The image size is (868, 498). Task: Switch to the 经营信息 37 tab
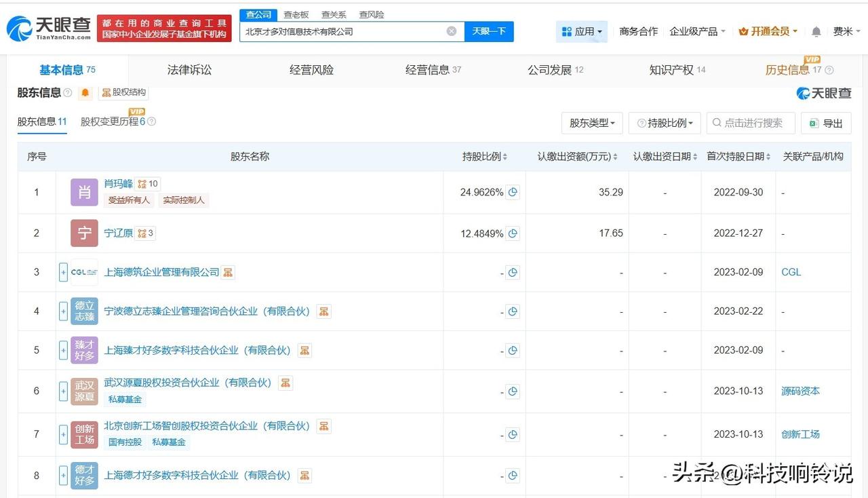433,70
